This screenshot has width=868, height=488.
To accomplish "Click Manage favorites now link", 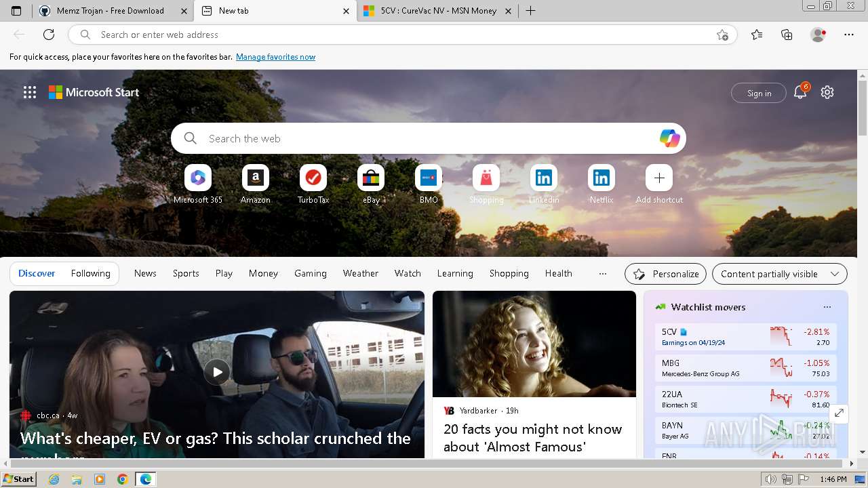I will pyautogui.click(x=275, y=57).
